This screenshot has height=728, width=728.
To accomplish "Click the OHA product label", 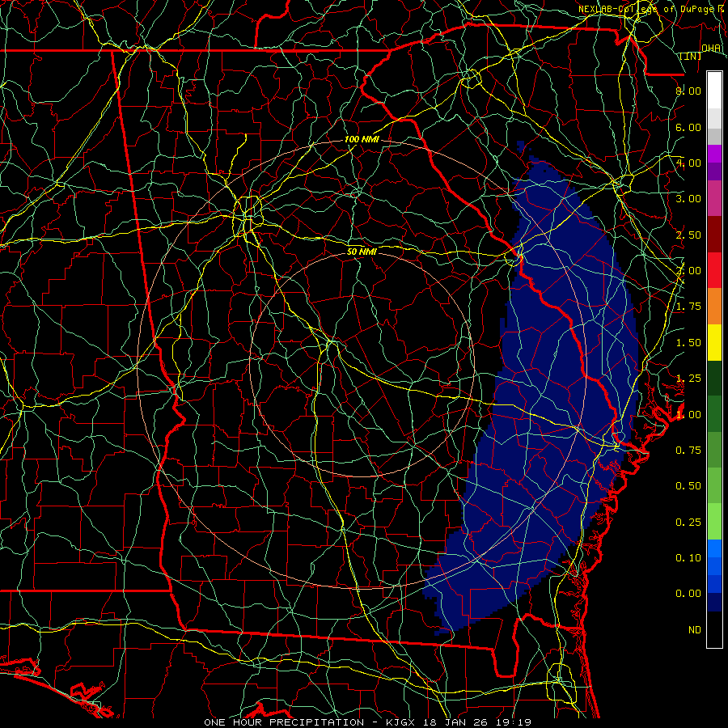I will (x=711, y=49).
